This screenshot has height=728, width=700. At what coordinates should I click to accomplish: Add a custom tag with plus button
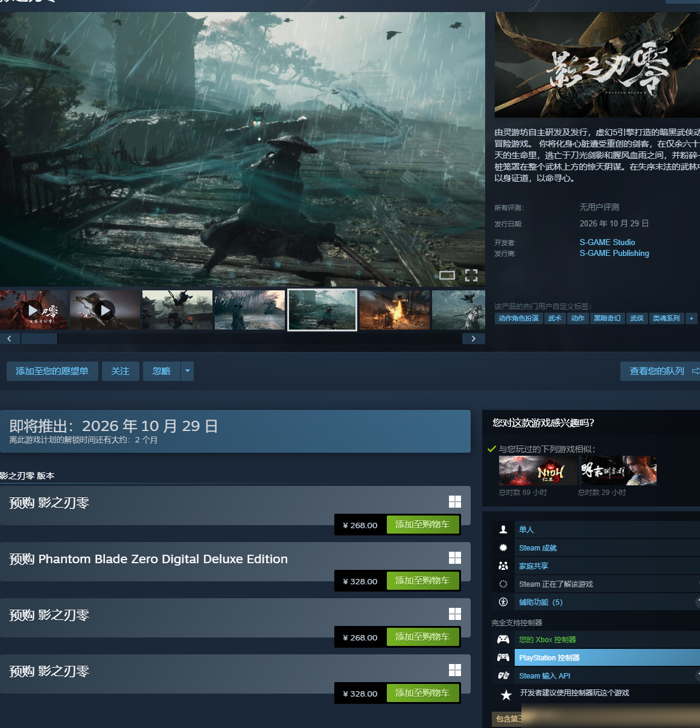692,318
